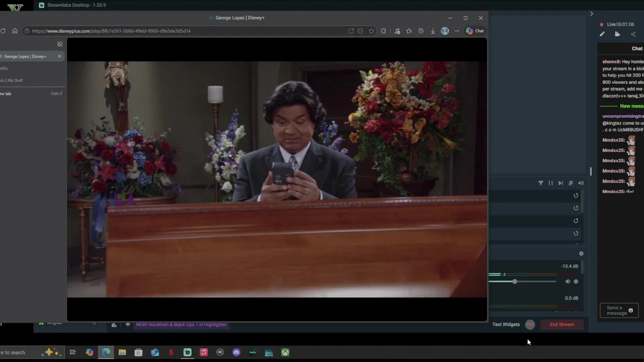Replay the first event in list

click(x=576, y=196)
